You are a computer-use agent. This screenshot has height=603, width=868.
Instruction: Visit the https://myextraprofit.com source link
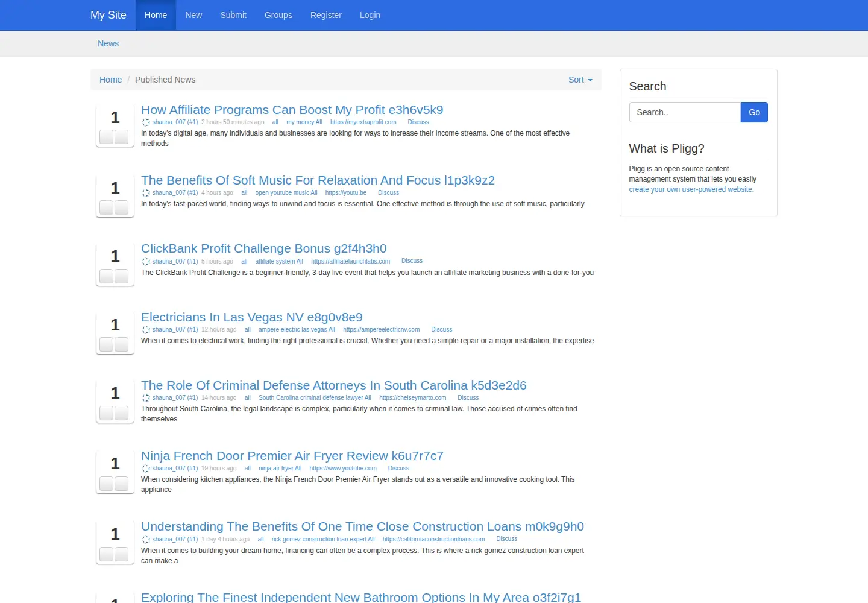coord(363,122)
